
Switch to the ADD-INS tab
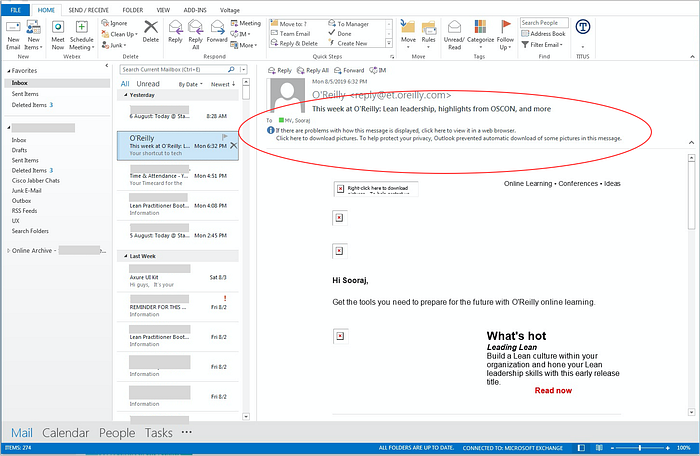tap(195, 10)
